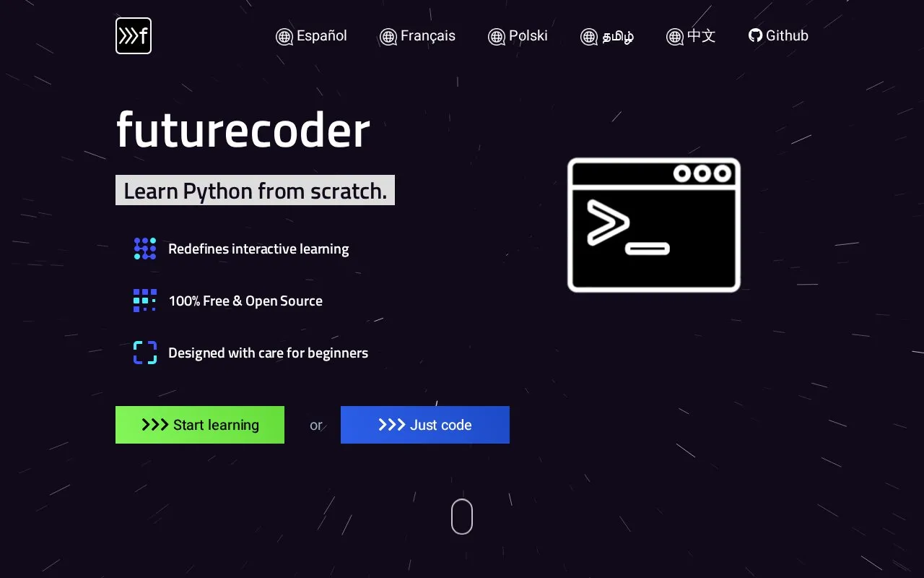924x578 pixels.
Task: Switch language to Español
Action: point(312,36)
